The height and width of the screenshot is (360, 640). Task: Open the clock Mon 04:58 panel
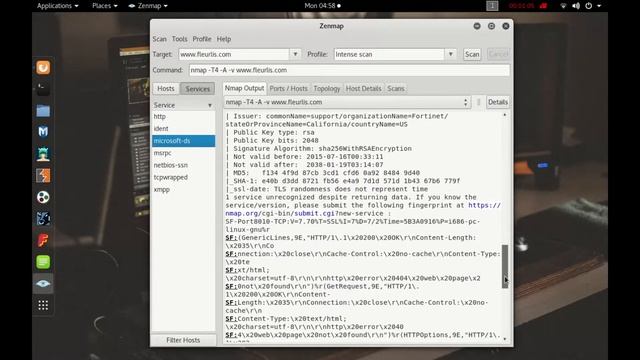(x=322, y=6)
